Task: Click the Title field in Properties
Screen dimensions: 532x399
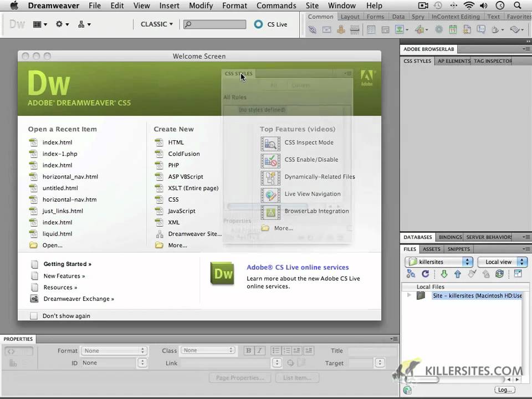Action: (372, 351)
